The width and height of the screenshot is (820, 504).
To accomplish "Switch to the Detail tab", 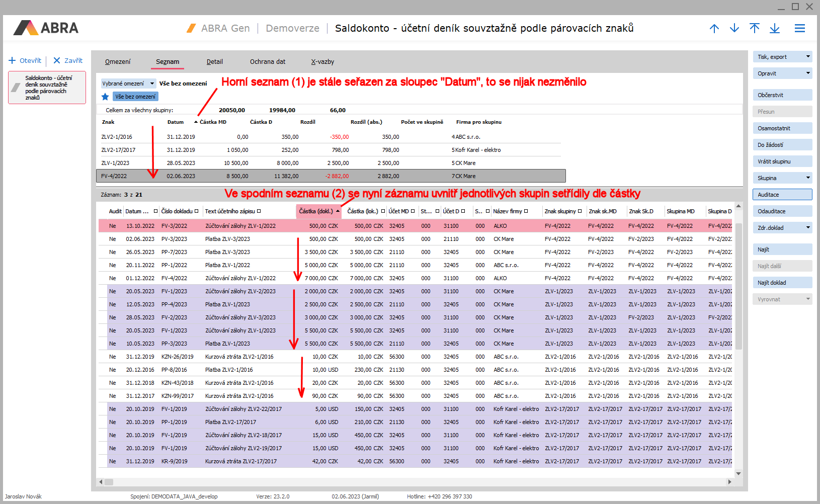I will pos(214,62).
